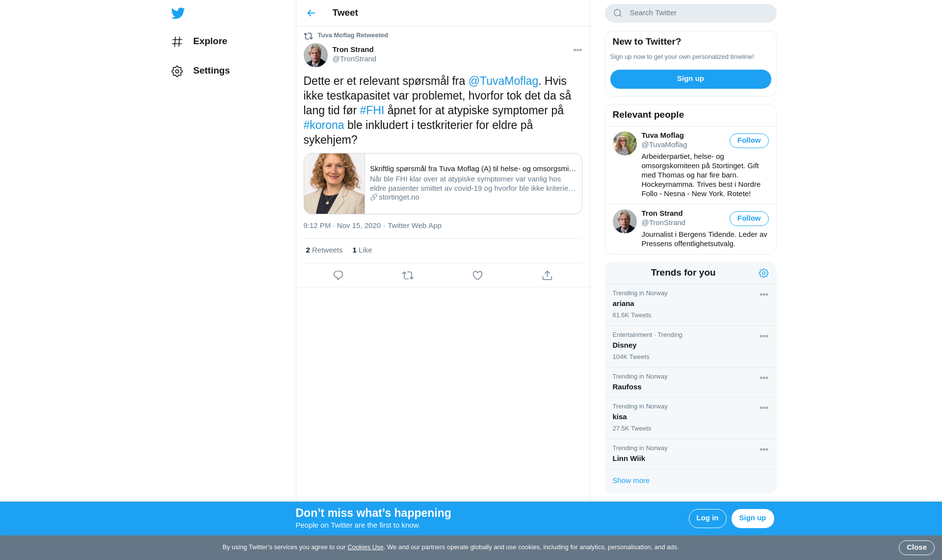
Task: Open more options for Disney trend
Action: [764, 336]
